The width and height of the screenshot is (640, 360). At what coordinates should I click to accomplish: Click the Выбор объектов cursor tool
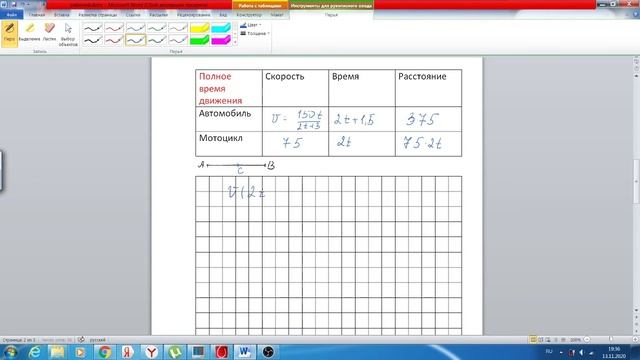(68, 34)
